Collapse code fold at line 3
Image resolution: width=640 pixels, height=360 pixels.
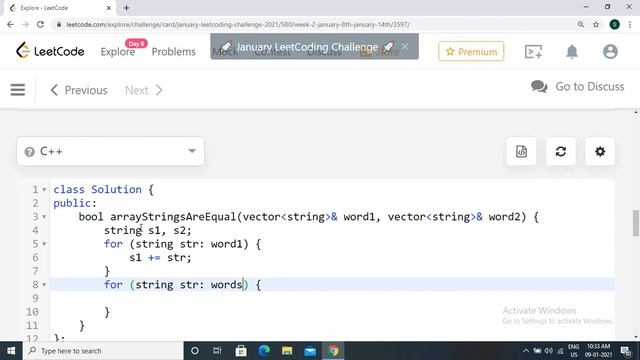pos(44,217)
